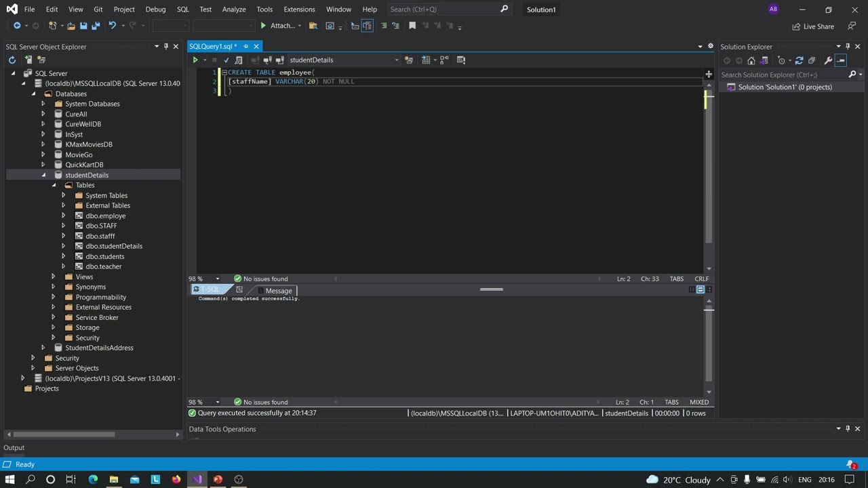Toggle pin on the SQLQuery1.sql tab

coord(245,46)
